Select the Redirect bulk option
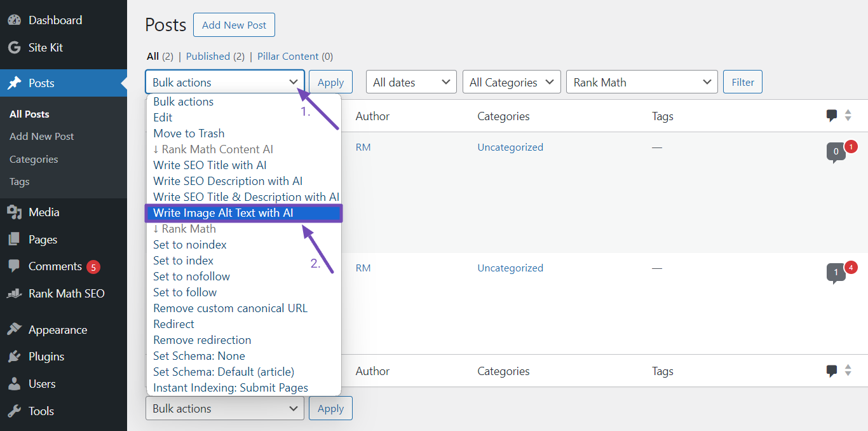 243,324
